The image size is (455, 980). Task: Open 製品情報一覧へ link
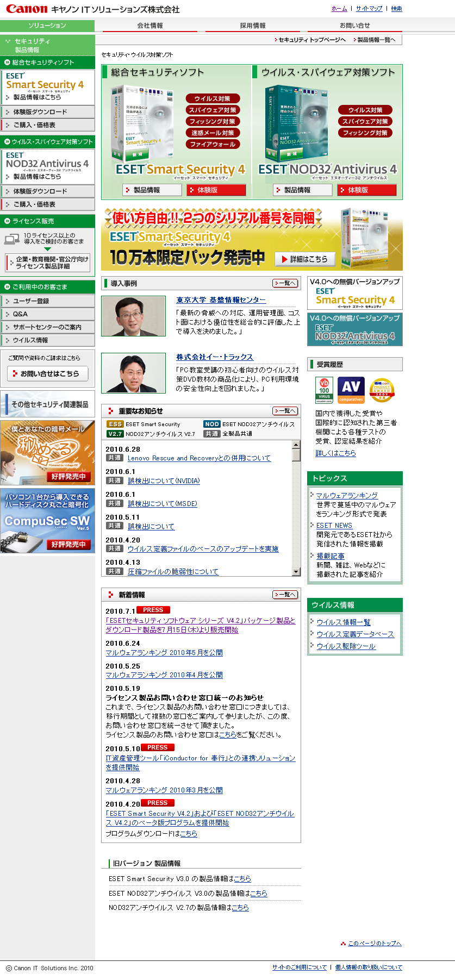375,40
